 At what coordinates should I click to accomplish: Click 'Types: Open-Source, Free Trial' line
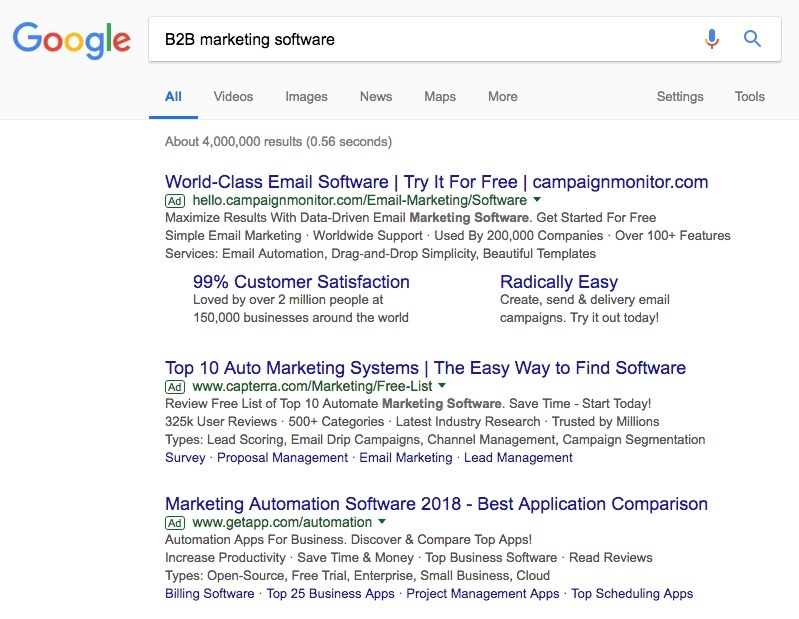357,576
